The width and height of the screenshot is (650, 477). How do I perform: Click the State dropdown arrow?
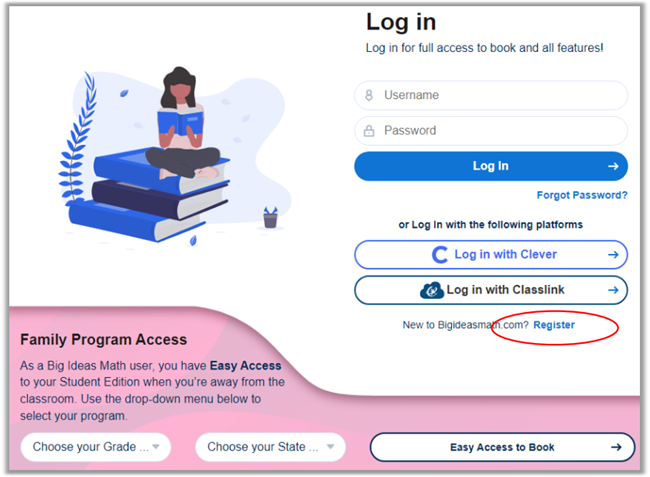click(330, 447)
